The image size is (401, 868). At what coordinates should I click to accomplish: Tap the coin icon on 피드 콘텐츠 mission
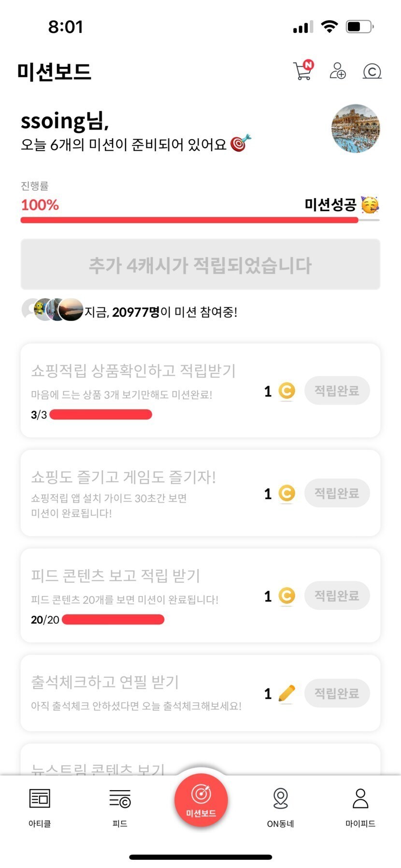[286, 595]
